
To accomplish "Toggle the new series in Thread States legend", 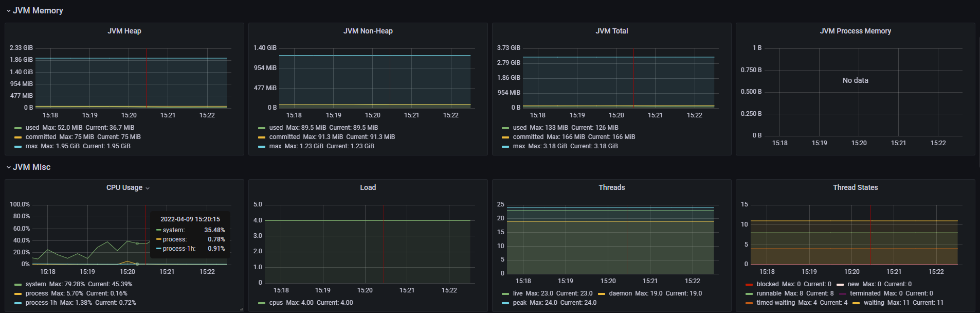I will pos(854,284).
